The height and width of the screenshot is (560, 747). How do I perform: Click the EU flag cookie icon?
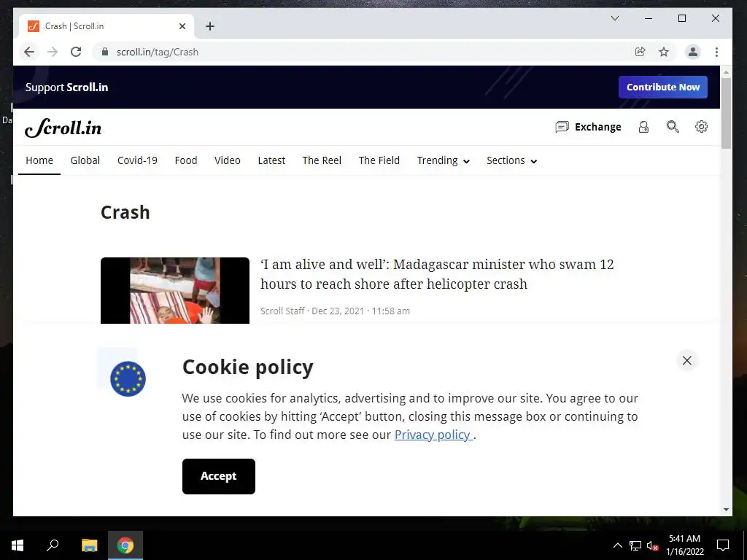pyautogui.click(x=128, y=378)
